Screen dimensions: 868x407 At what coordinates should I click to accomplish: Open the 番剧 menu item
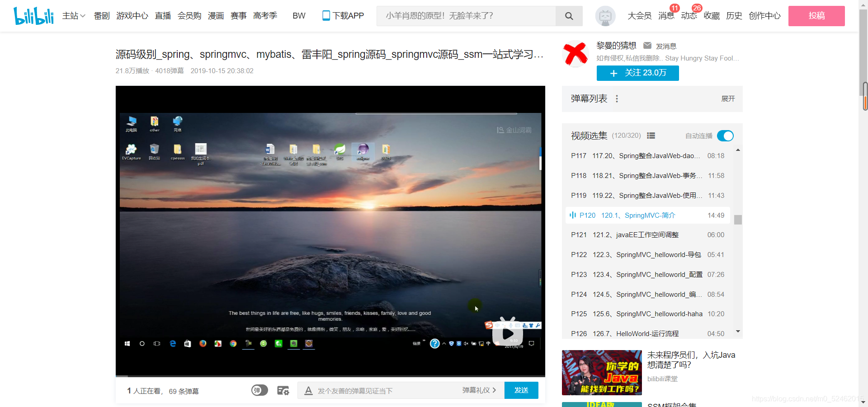point(102,16)
